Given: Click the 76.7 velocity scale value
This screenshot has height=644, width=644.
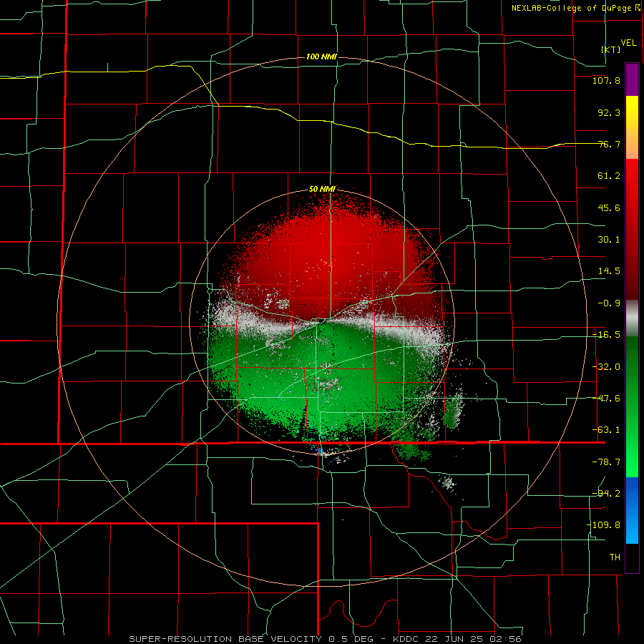Looking at the screenshot, I should [x=609, y=144].
